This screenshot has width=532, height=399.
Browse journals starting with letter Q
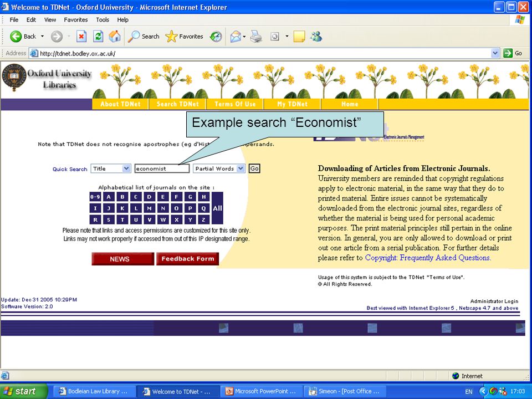pyautogui.click(x=203, y=208)
